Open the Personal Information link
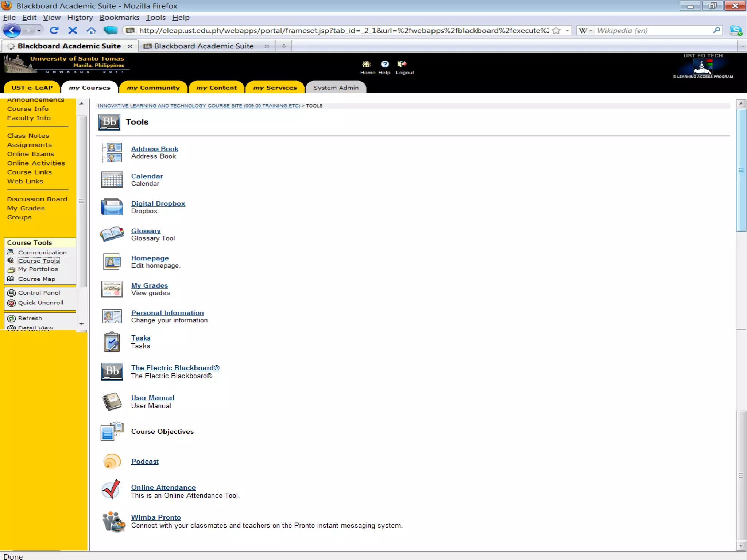Viewport: 747px width, 560px height. click(167, 313)
